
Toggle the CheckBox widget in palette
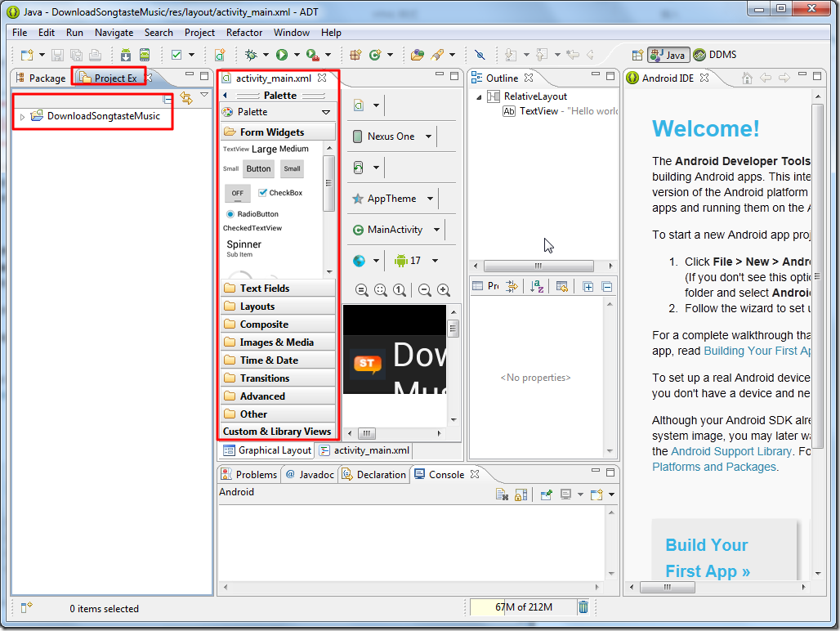click(281, 193)
